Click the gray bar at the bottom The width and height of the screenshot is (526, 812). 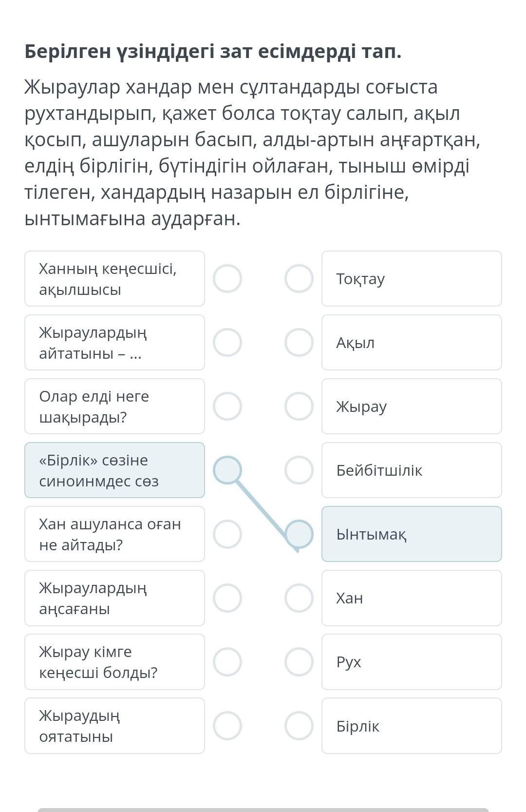[263, 810]
